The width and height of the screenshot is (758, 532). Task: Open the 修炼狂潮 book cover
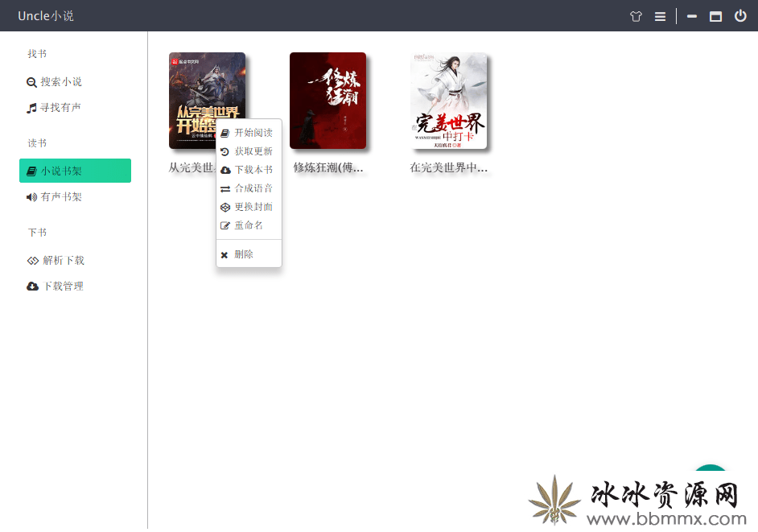tap(328, 101)
